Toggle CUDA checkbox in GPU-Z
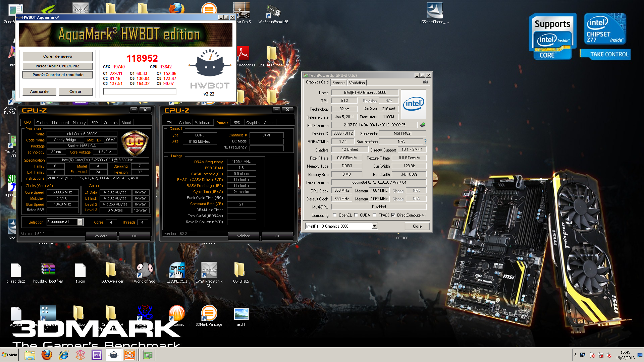This screenshot has height=362, width=644. pos(356,215)
